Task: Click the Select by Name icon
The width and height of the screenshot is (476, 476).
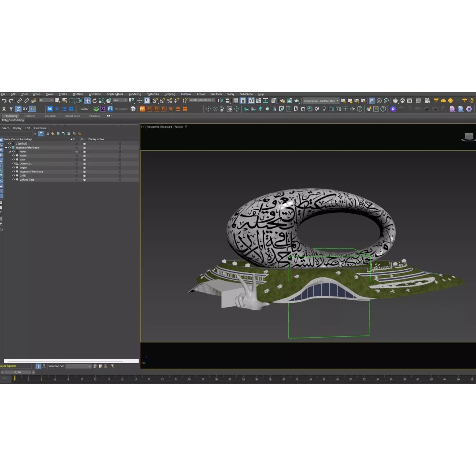Action: 64,100
